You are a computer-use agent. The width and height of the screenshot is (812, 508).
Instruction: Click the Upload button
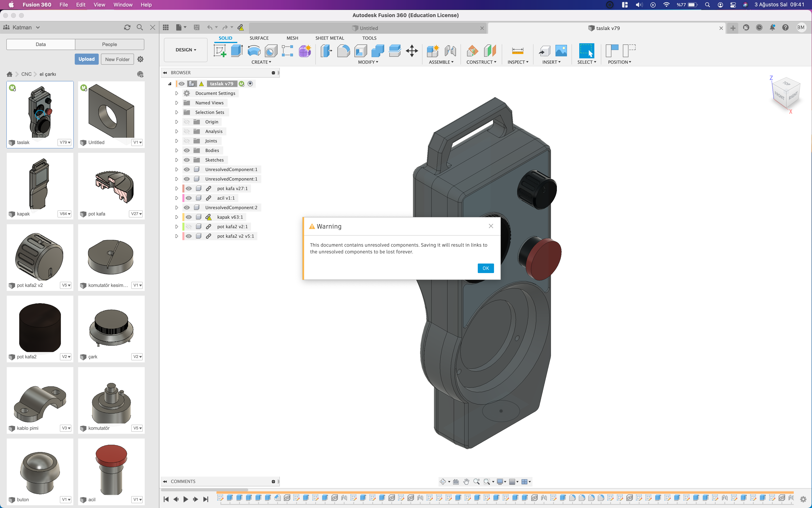coord(87,59)
